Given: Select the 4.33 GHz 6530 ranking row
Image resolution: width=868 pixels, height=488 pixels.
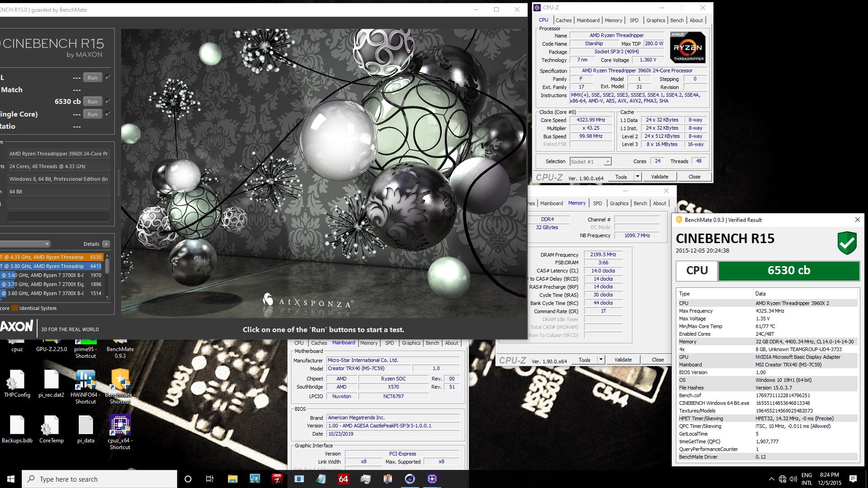Looking at the screenshot, I should coord(52,257).
